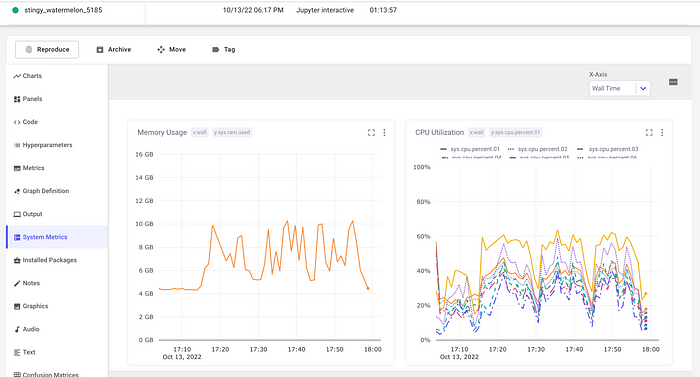700x377 pixels.
Task: Click the X-Axis dropdown chevron arrow
Action: [x=643, y=88]
